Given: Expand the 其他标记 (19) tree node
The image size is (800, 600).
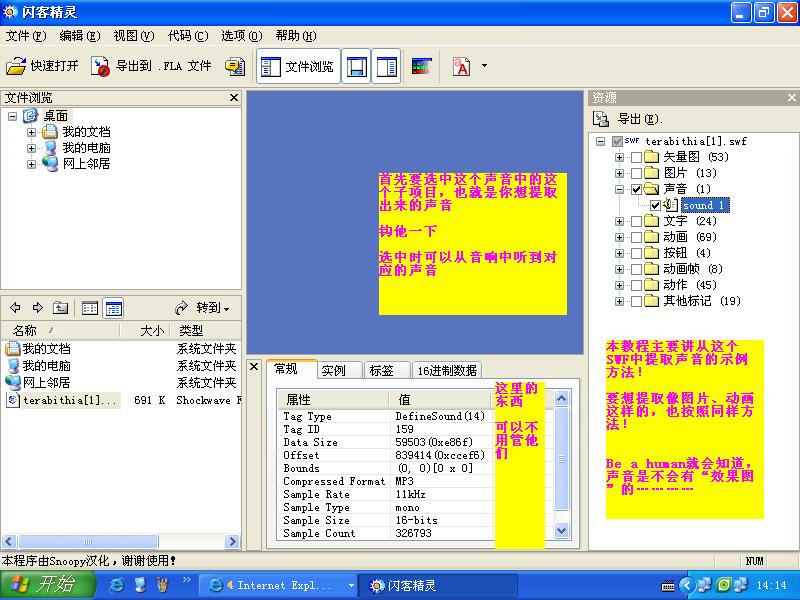Looking at the screenshot, I should tap(619, 301).
